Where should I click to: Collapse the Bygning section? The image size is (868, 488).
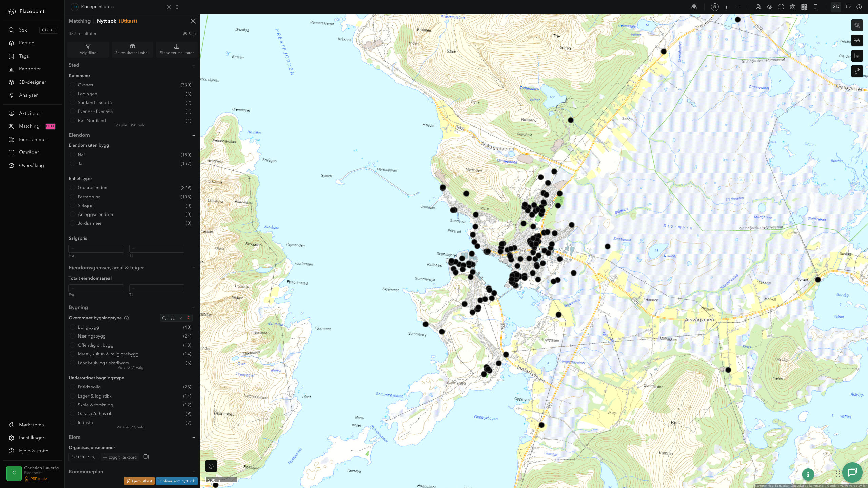pyautogui.click(x=194, y=308)
